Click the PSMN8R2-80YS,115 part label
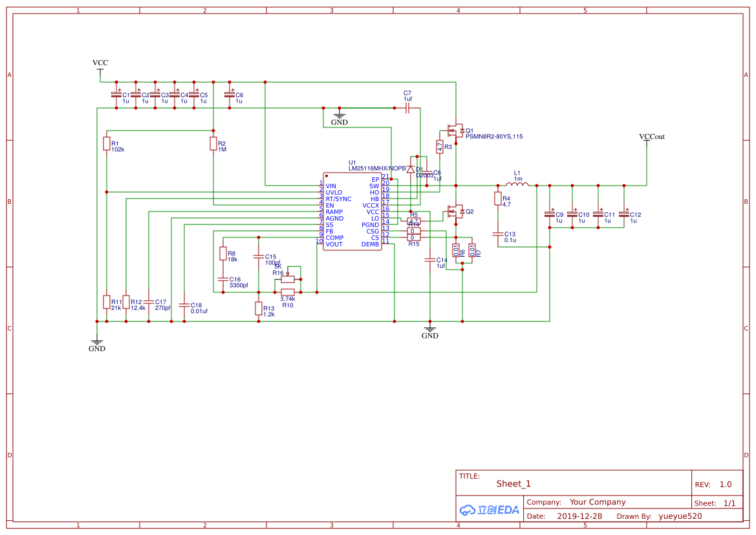The height and width of the screenshot is (535, 756). click(x=494, y=136)
